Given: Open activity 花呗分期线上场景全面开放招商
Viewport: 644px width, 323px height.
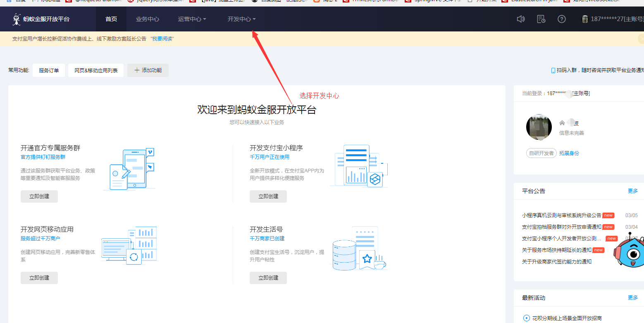Looking at the screenshot, I should click(567, 318).
